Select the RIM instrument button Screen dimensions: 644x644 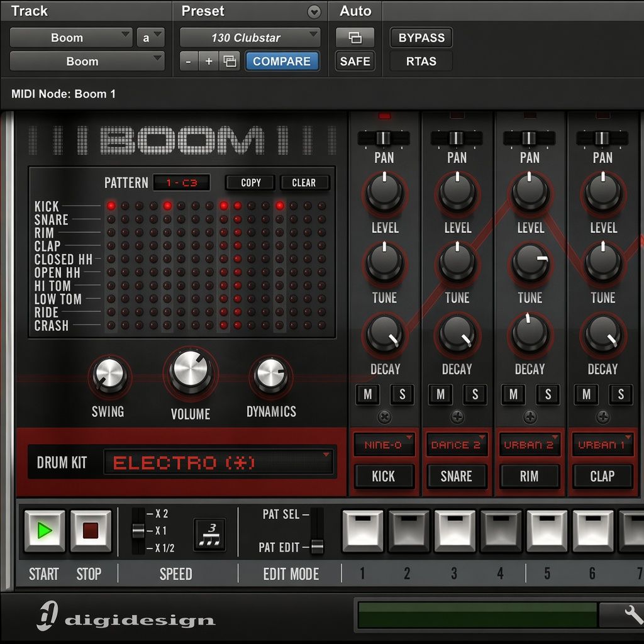click(530, 477)
